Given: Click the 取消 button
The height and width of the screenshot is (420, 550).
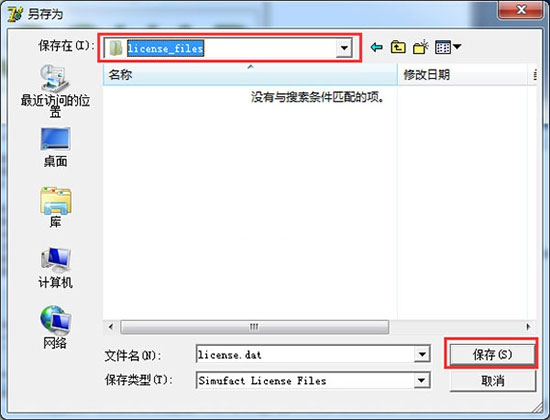Looking at the screenshot, I should 493,381.
